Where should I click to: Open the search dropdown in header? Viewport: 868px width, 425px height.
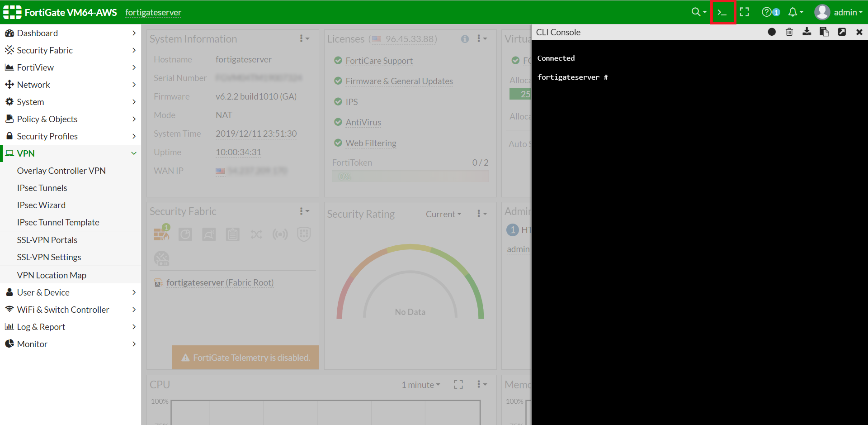pos(698,12)
